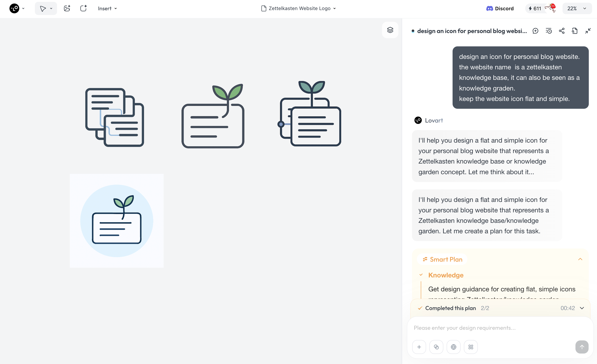The height and width of the screenshot is (364, 597).
Task: Click the send arrow button
Action: (x=582, y=347)
